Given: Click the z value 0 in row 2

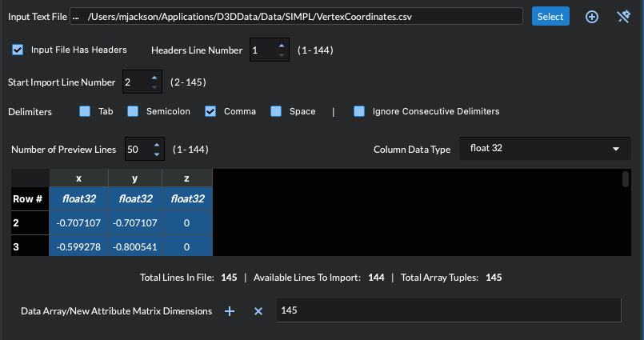Looking at the screenshot, I should click(x=187, y=223).
